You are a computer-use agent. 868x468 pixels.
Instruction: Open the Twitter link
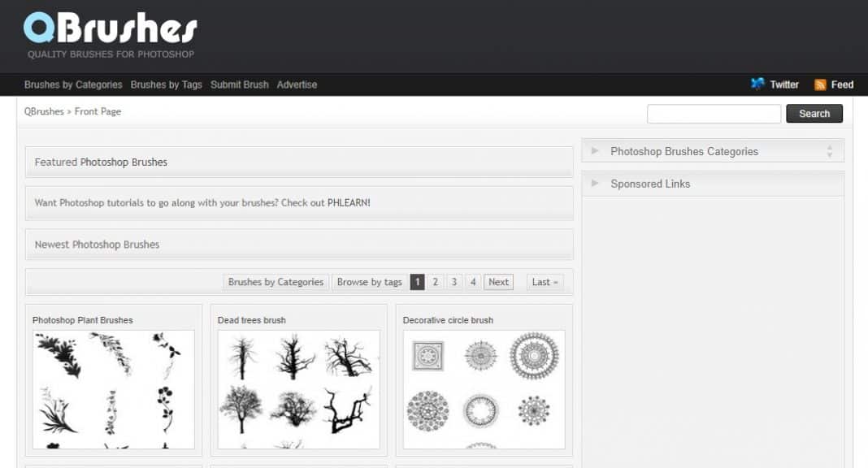(x=783, y=84)
